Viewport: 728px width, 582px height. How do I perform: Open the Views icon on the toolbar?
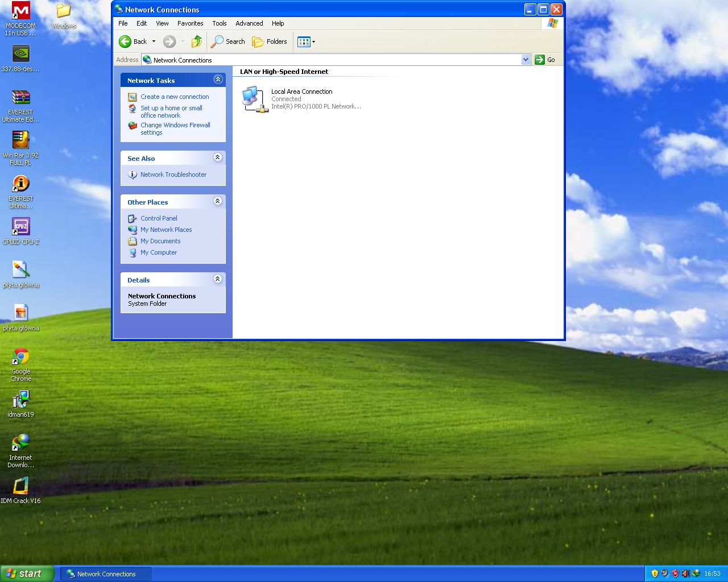[303, 41]
